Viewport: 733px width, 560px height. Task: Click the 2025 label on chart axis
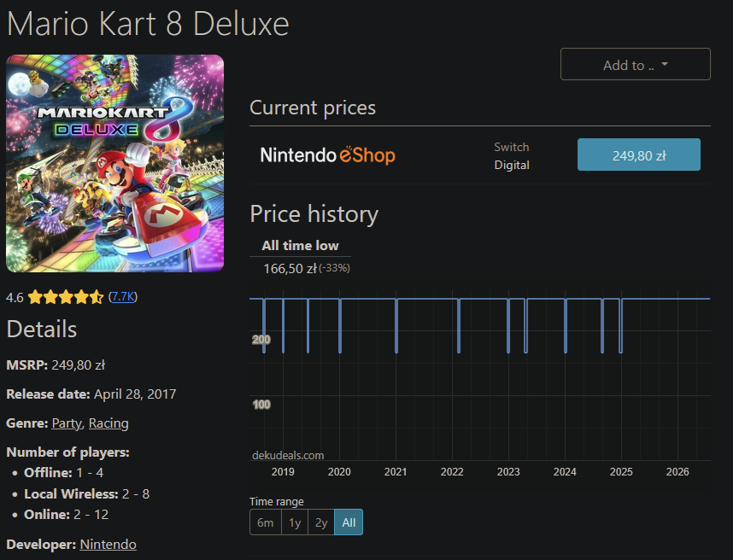click(621, 472)
